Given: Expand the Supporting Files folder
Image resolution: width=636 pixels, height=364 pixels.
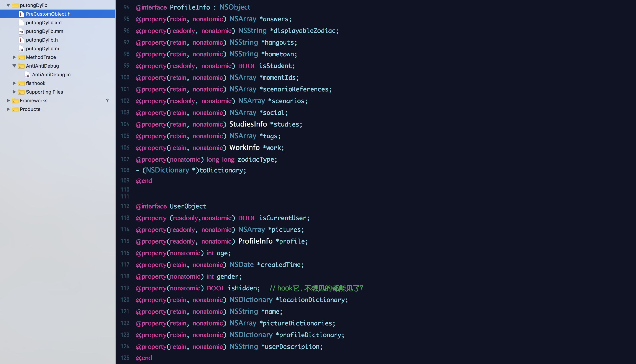Looking at the screenshot, I should [x=14, y=92].
